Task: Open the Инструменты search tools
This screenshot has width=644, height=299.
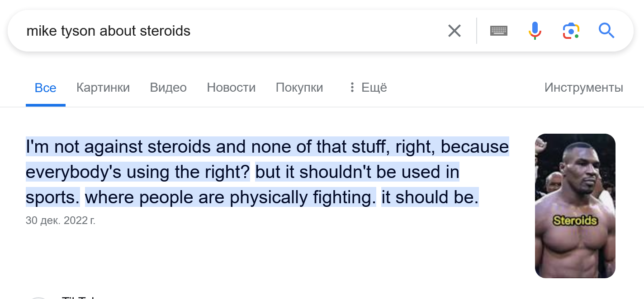Action: [583, 87]
